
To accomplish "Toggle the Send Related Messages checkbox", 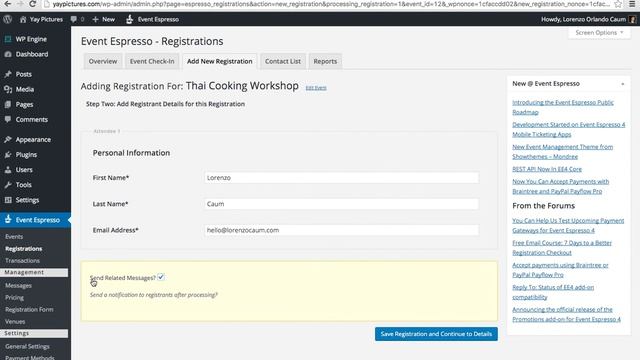I will tap(161, 277).
